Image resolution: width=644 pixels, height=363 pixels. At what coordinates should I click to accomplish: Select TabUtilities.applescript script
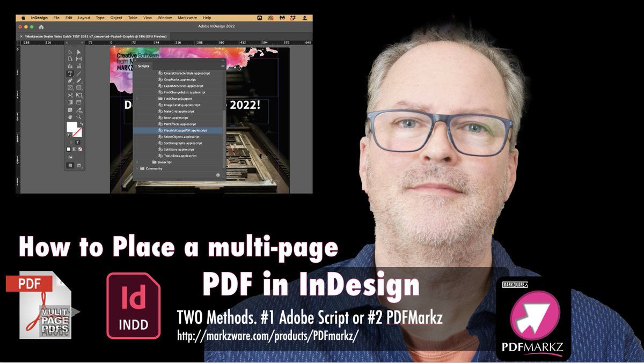click(x=178, y=155)
